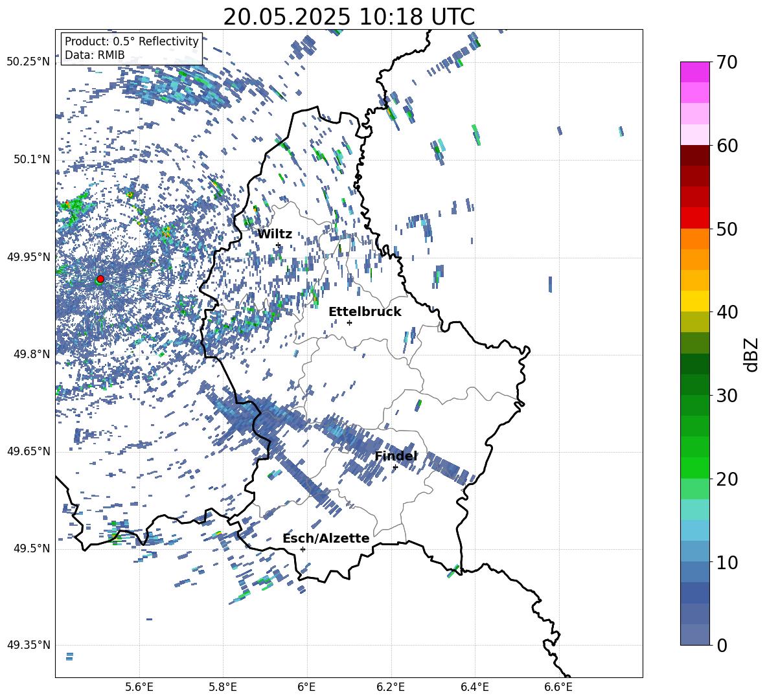
Task: Click the dark red colorbar segment below 60
Action: pos(694,155)
